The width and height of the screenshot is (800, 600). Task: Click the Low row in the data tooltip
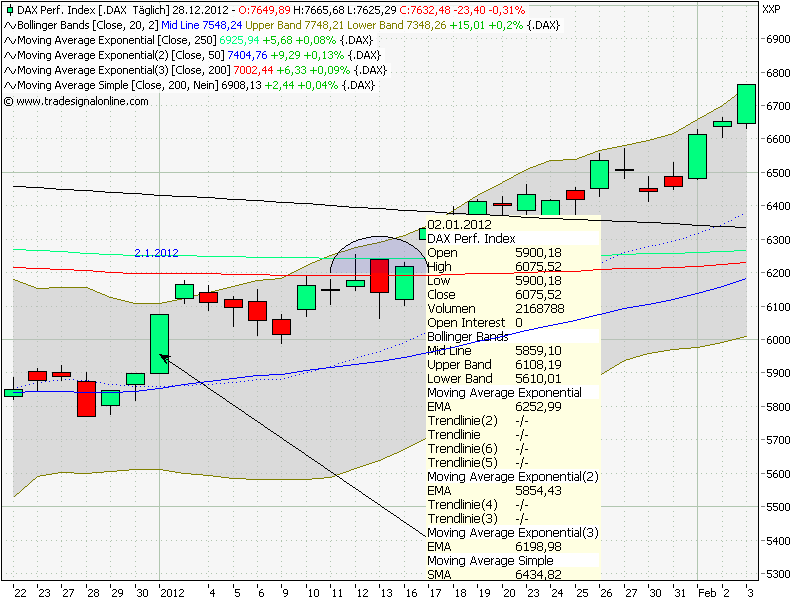[513, 281]
